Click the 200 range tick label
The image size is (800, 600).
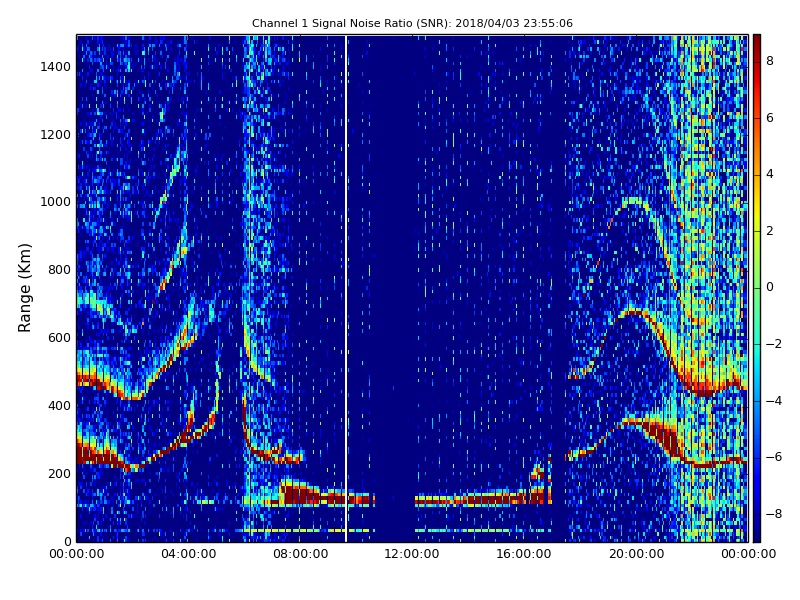tap(59, 473)
